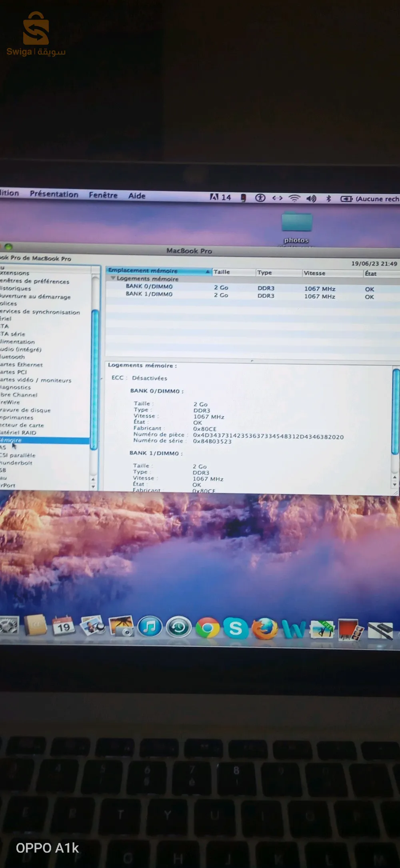Click the Wi-Fi status icon
Image resolution: width=400 pixels, height=868 pixels.
[x=294, y=198]
